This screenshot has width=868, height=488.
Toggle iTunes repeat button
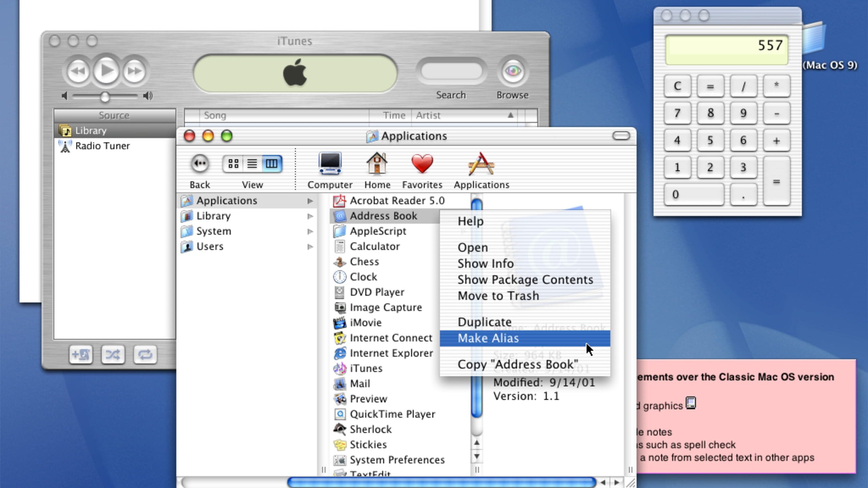(145, 355)
